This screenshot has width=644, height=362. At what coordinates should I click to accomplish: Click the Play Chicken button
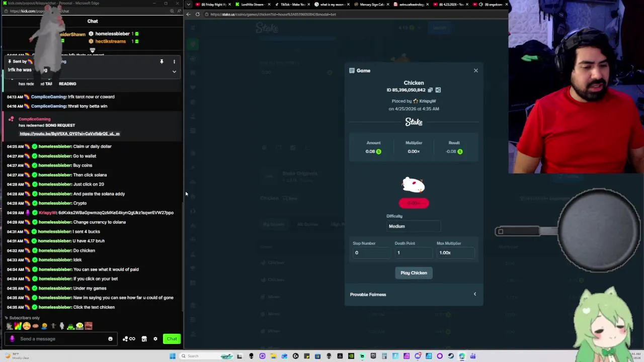coord(414,273)
